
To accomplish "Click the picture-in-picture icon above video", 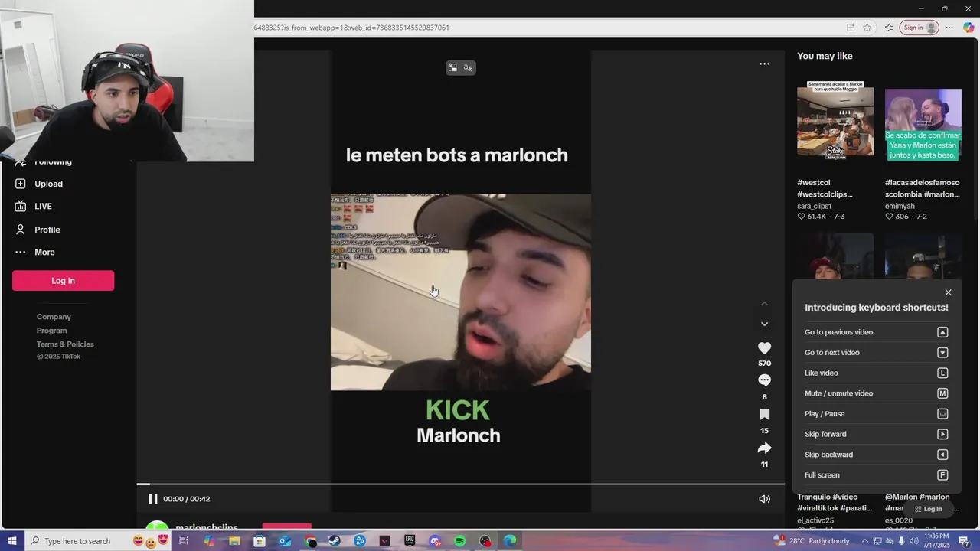I will click(x=452, y=68).
